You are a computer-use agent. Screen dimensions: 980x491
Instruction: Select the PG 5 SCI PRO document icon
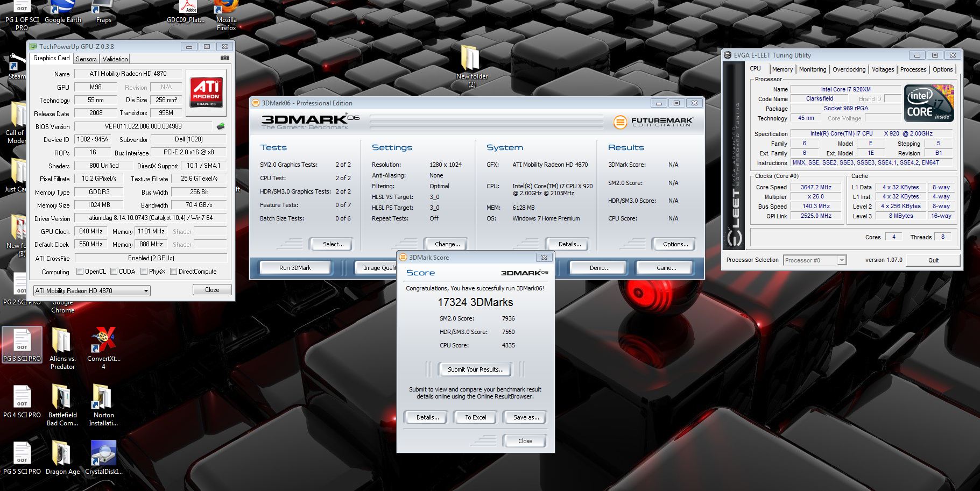[22, 459]
